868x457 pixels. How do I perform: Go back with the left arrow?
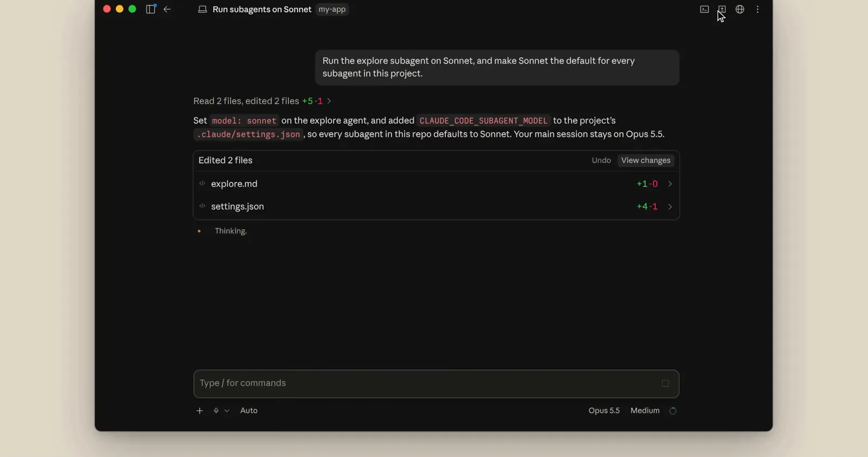tap(167, 9)
